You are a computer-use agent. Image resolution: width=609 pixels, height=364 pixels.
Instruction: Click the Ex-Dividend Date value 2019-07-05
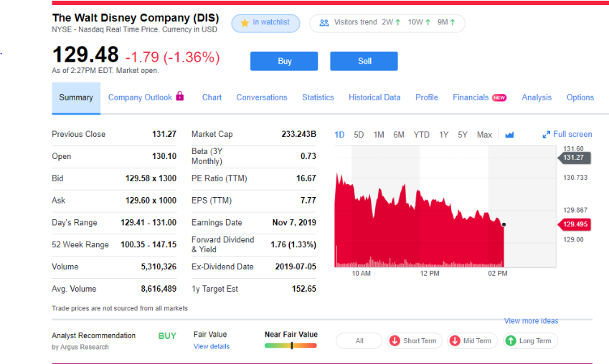click(296, 267)
